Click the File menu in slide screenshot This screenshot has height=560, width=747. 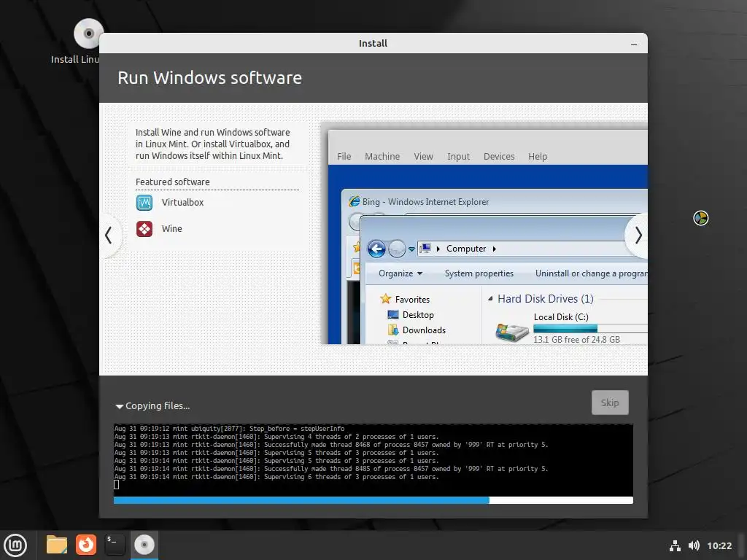pos(344,157)
